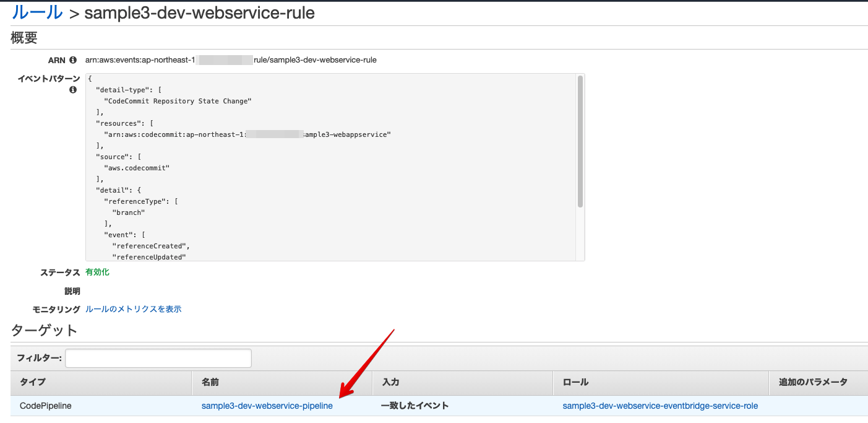This screenshot has height=423, width=868.
Task: Open the ルールのメトリクスを表示 link
Action: click(x=133, y=309)
